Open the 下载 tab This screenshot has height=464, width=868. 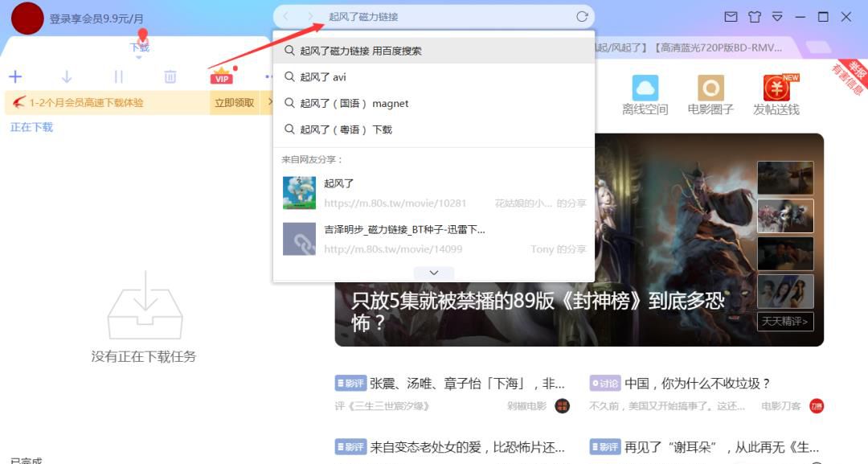pos(140,47)
